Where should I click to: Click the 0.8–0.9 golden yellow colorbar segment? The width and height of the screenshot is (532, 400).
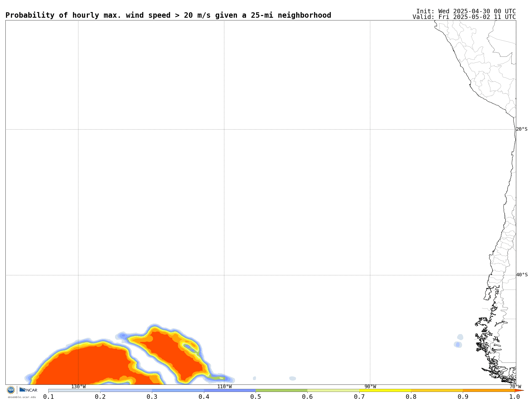pyautogui.click(x=437, y=390)
